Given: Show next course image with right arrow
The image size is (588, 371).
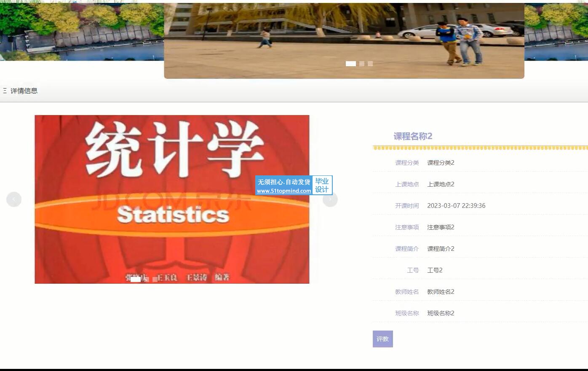Looking at the screenshot, I should point(330,199).
